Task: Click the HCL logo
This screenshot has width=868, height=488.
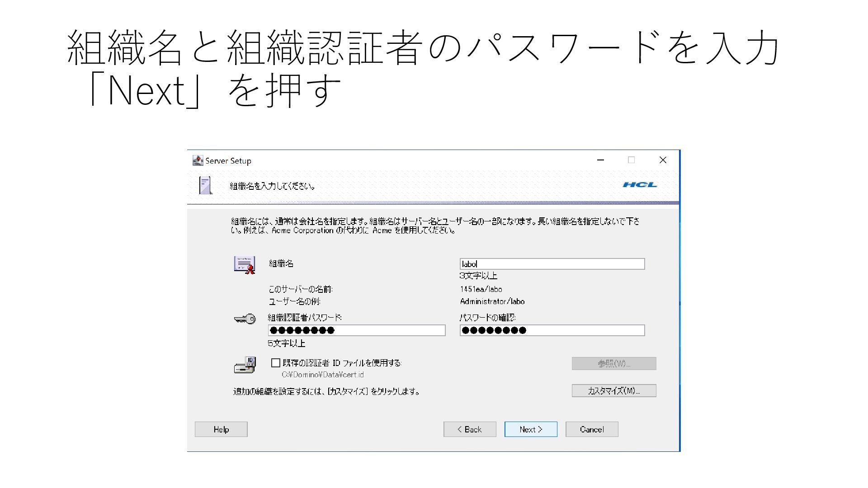Action: pos(640,184)
